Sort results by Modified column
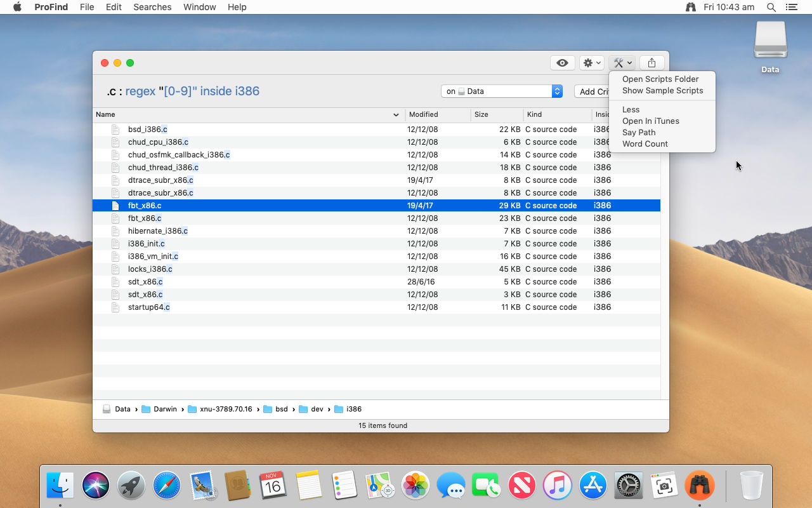 438,114
